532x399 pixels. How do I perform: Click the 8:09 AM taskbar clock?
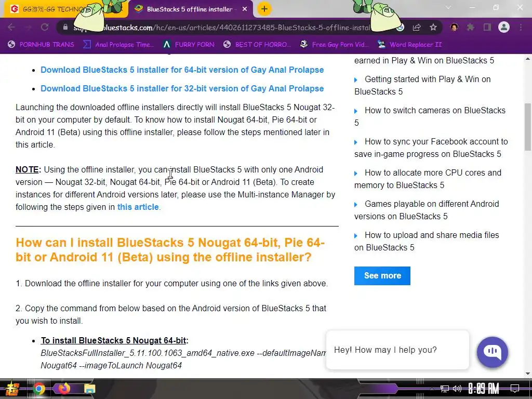pyautogui.click(x=484, y=389)
